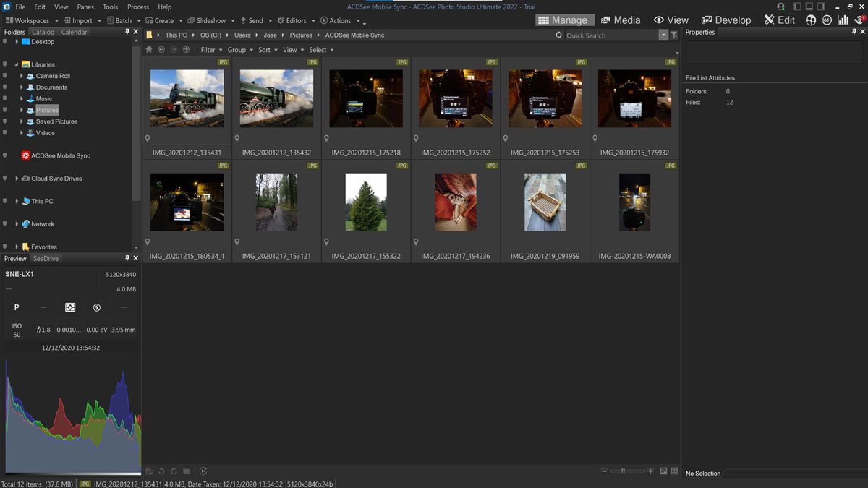Switch to Media mode
Image resolution: width=868 pixels, height=488 pixels.
(x=620, y=20)
